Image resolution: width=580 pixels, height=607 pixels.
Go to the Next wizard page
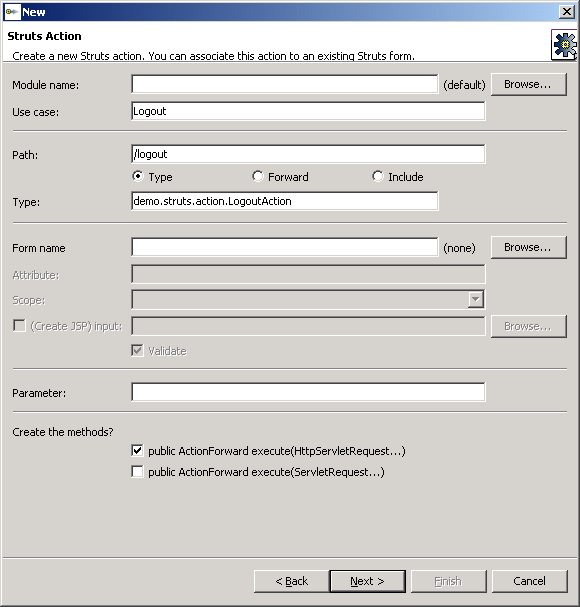coord(367,581)
